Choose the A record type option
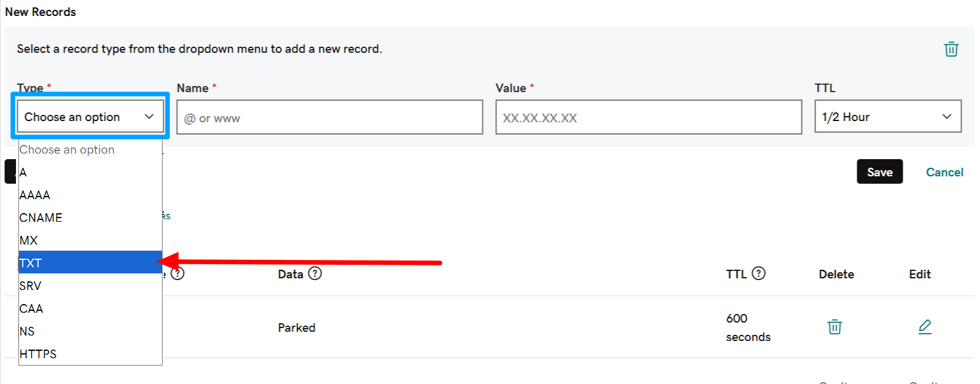The width and height of the screenshot is (980, 384). 90,172
